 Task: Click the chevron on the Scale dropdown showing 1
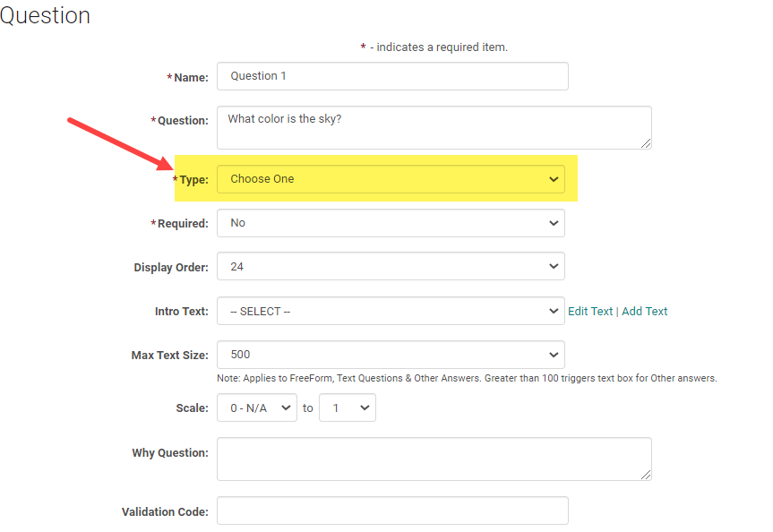[365, 408]
